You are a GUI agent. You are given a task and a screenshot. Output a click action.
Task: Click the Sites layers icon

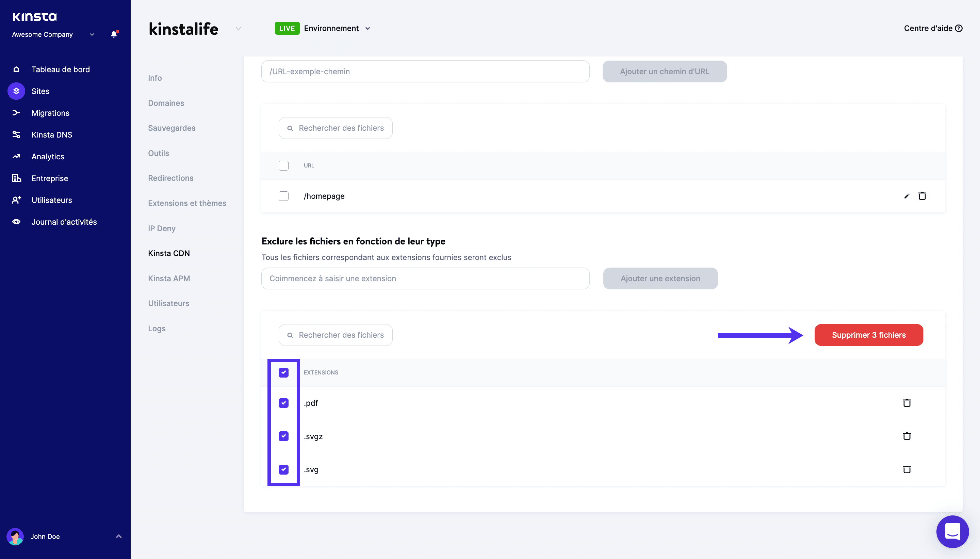click(x=16, y=91)
